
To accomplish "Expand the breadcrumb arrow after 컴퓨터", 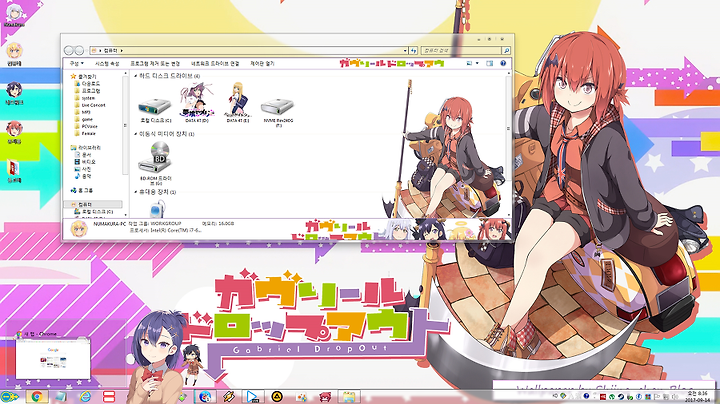I will [x=122, y=50].
